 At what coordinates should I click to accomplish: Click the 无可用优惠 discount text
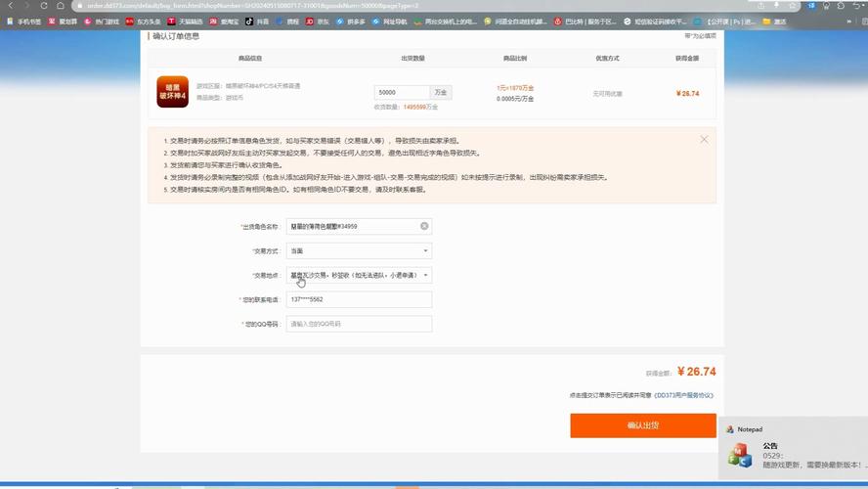point(607,94)
